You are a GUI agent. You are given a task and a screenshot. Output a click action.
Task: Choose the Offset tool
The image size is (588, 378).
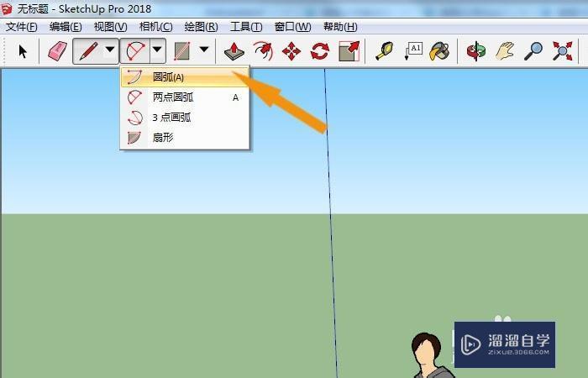click(x=263, y=51)
